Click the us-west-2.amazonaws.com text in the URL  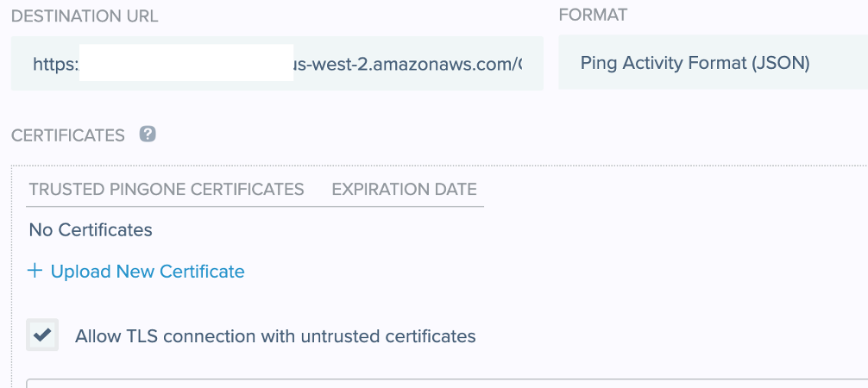tap(406, 64)
